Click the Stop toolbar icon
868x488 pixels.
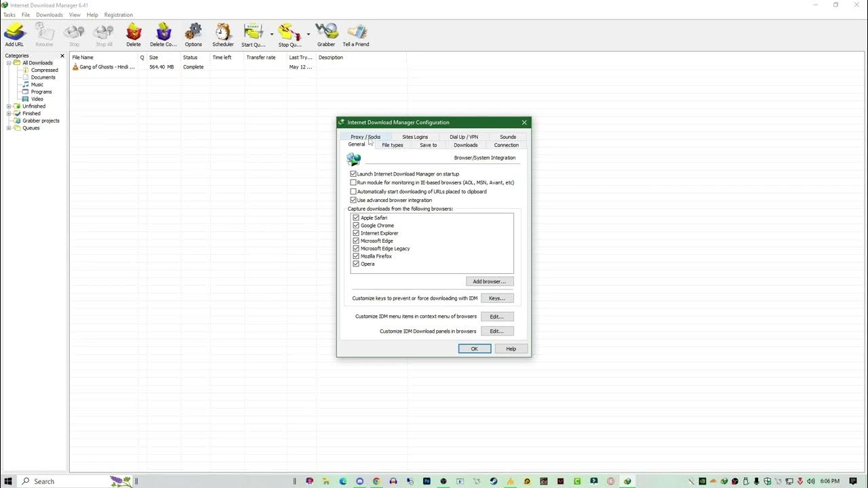tap(74, 35)
